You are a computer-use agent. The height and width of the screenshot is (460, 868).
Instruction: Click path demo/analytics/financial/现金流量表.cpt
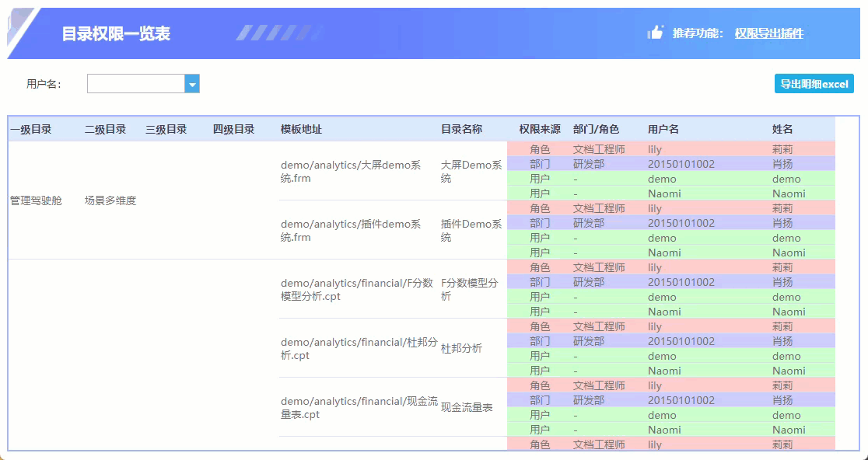(x=359, y=407)
